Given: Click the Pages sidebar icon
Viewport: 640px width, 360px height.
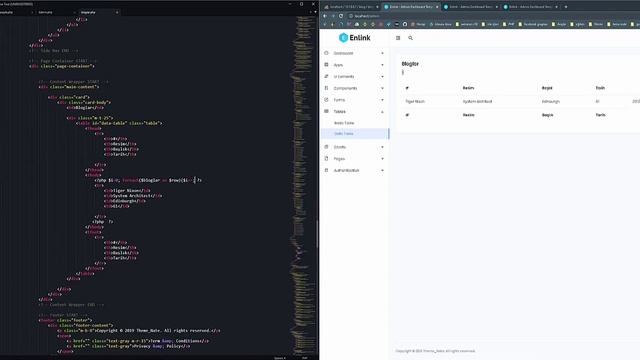Looking at the screenshot, I should (326, 158).
